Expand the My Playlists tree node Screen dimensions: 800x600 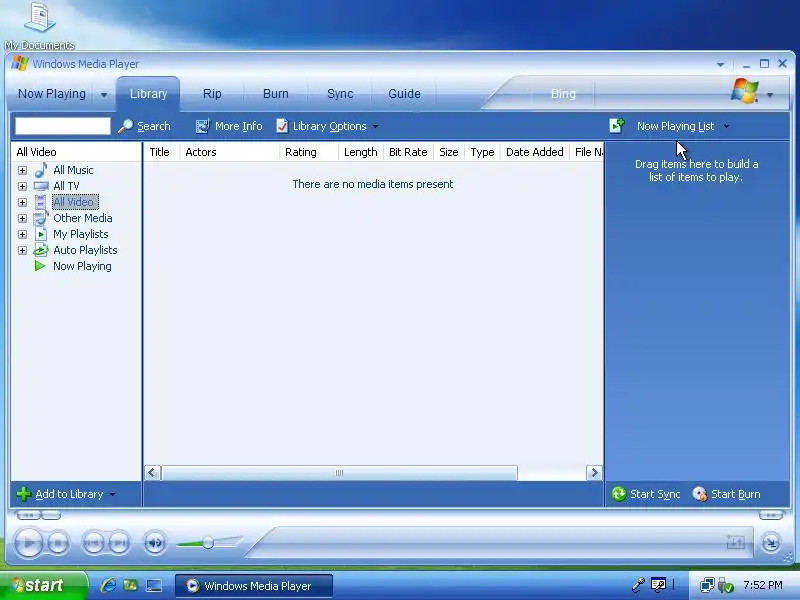coord(22,234)
